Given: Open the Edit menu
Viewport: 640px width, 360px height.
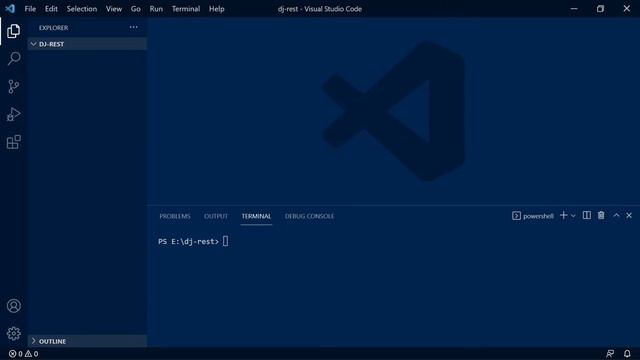Looking at the screenshot, I should (51, 9).
